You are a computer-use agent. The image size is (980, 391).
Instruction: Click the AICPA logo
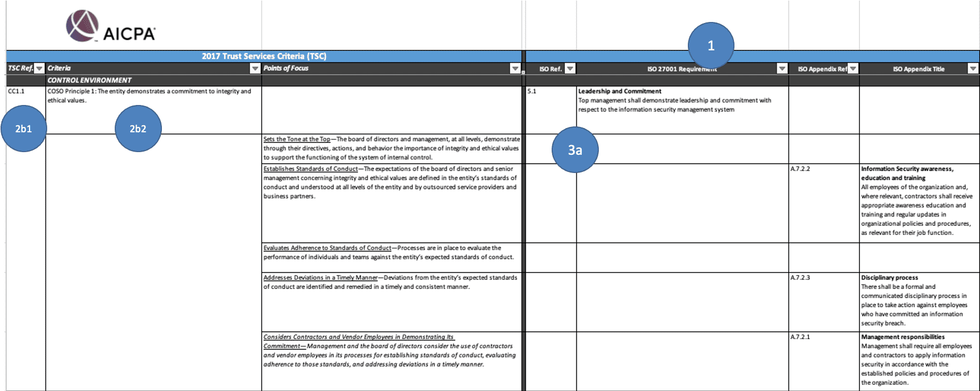point(110,26)
